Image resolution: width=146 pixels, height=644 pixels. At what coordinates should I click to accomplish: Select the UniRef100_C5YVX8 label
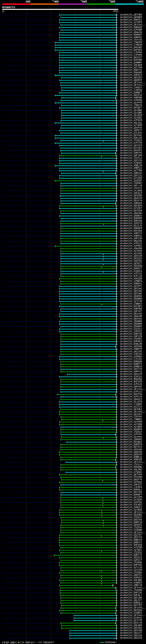tap(131, 40)
